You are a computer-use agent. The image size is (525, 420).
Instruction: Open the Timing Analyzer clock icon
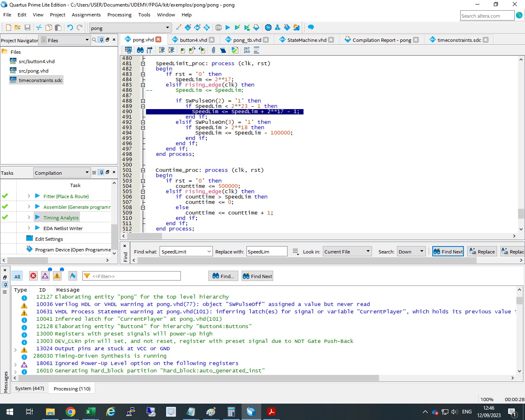pyautogui.click(x=268, y=27)
